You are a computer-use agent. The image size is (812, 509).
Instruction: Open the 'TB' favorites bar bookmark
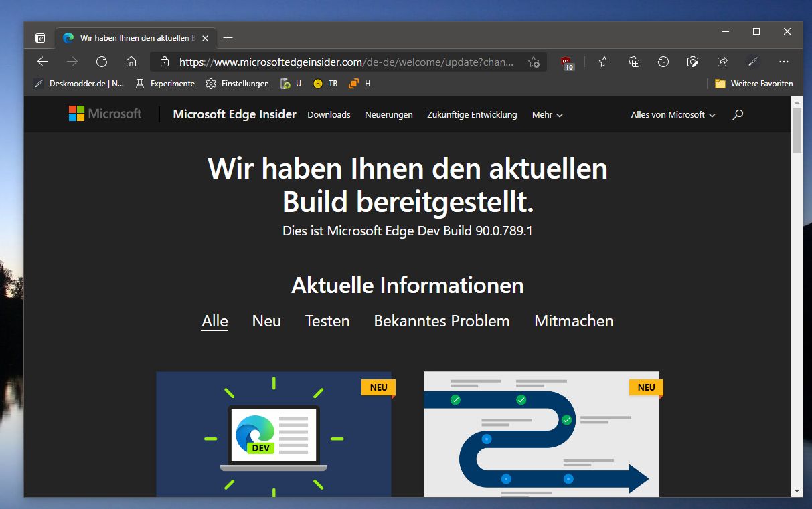pyautogui.click(x=325, y=84)
